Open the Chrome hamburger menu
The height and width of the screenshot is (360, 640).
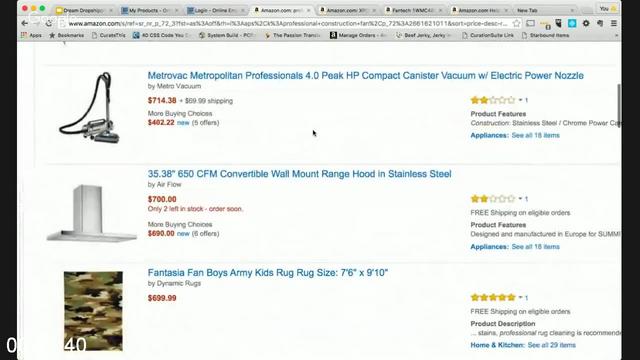[x=613, y=24]
